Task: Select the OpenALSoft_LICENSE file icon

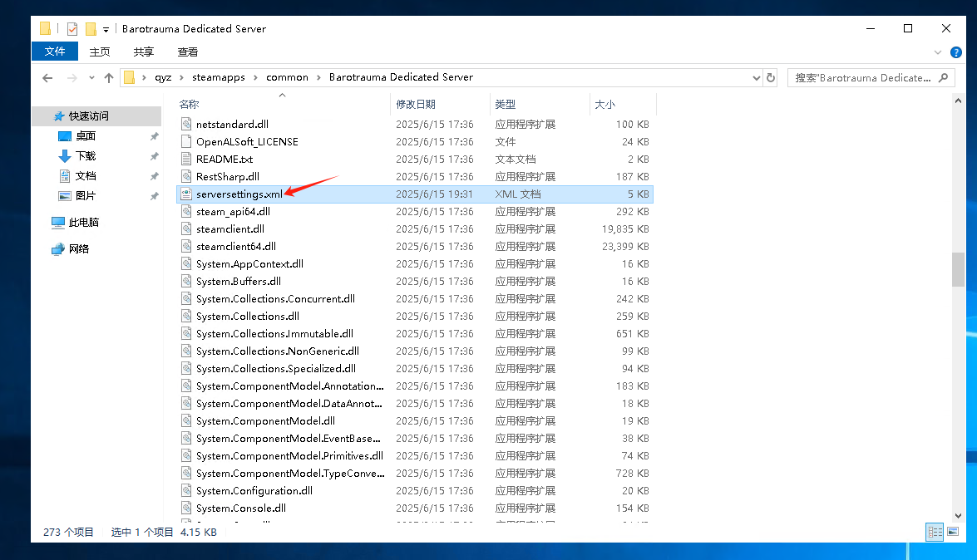Action: (185, 141)
